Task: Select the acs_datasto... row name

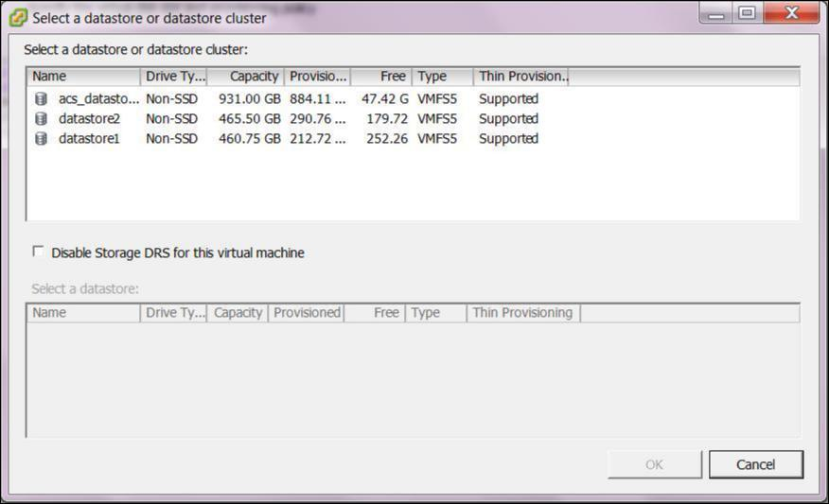Action: click(98, 98)
